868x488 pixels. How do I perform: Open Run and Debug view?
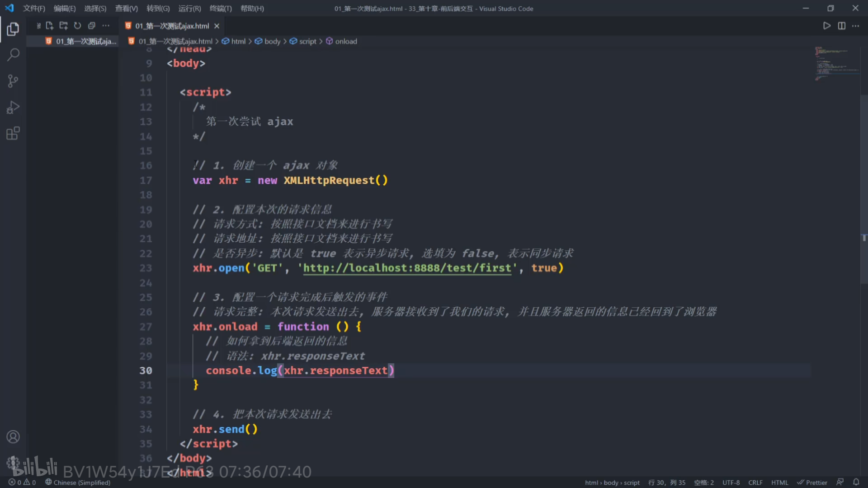click(x=13, y=108)
